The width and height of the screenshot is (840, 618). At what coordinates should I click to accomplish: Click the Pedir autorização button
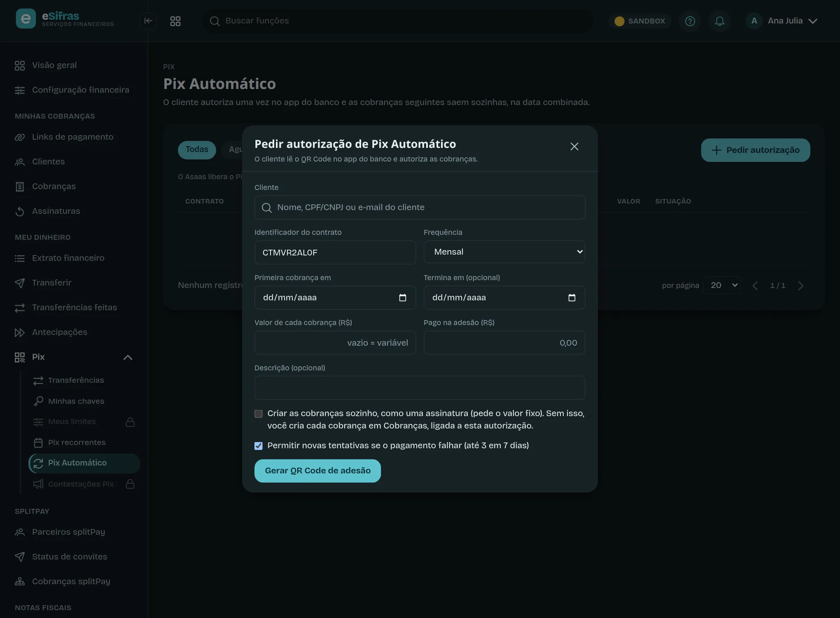tap(756, 150)
